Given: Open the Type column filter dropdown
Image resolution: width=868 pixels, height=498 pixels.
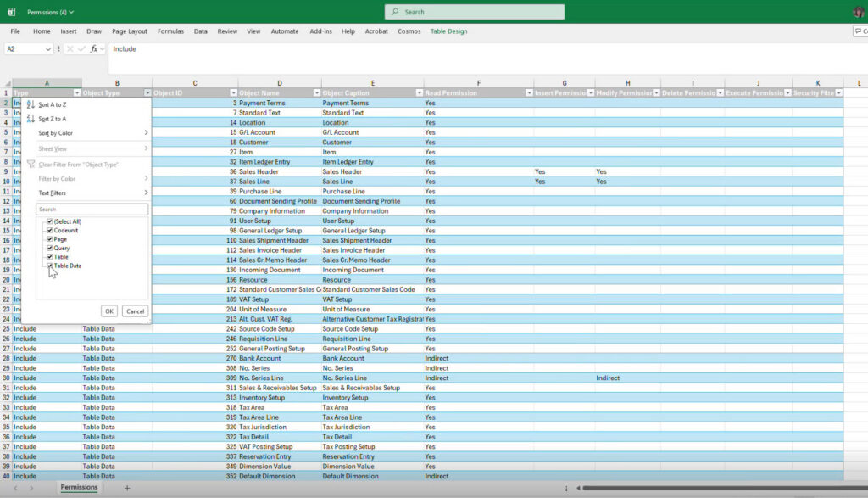Looking at the screenshot, I should [77, 93].
